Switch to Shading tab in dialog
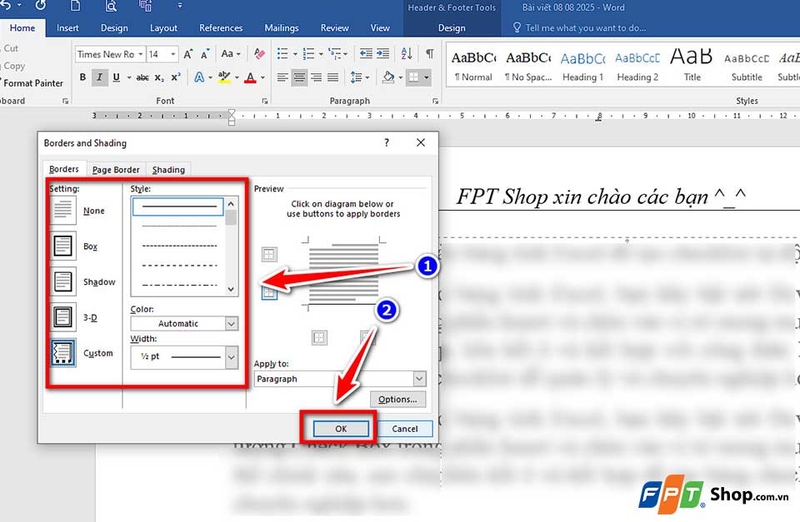The width and height of the screenshot is (800, 522). pos(168,170)
